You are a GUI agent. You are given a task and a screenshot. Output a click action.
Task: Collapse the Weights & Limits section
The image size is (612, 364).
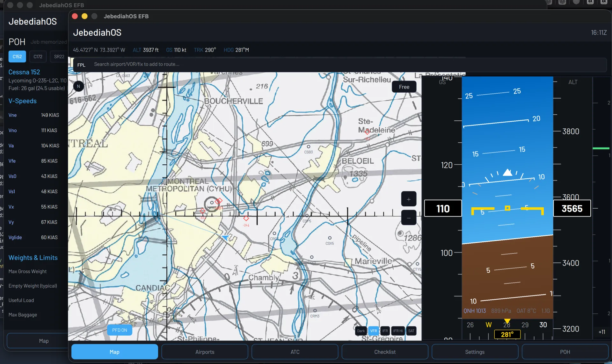(x=33, y=258)
